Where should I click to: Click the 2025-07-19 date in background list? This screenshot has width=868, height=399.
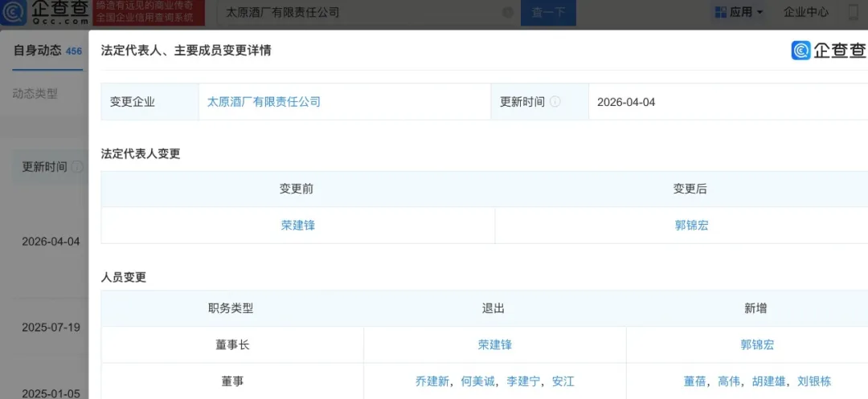coord(51,328)
